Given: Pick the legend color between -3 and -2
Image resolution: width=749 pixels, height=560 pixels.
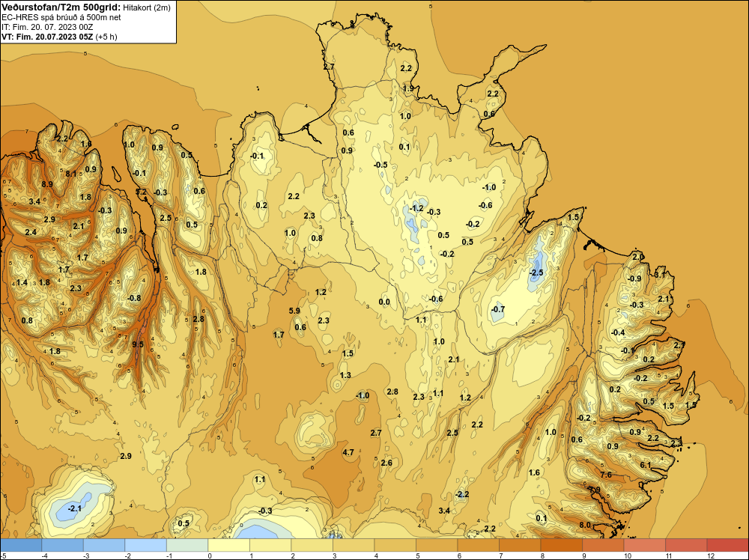Looking at the screenshot, I should coord(104,545).
